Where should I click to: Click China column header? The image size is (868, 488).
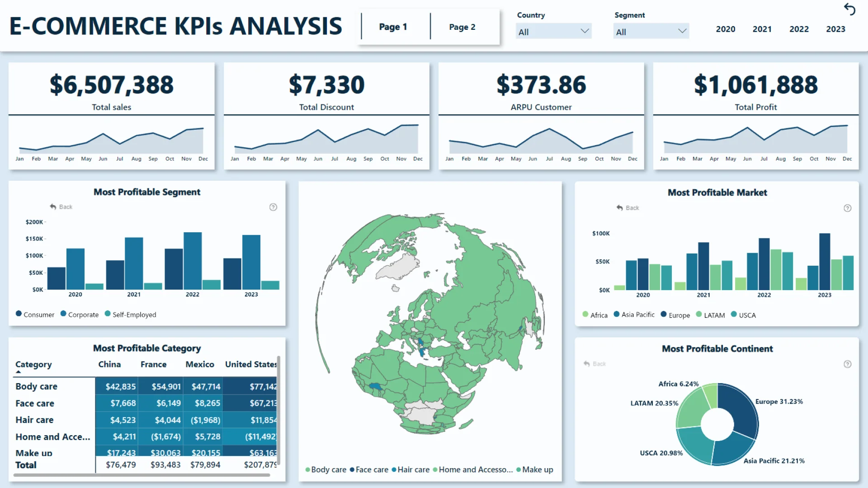[109, 364]
